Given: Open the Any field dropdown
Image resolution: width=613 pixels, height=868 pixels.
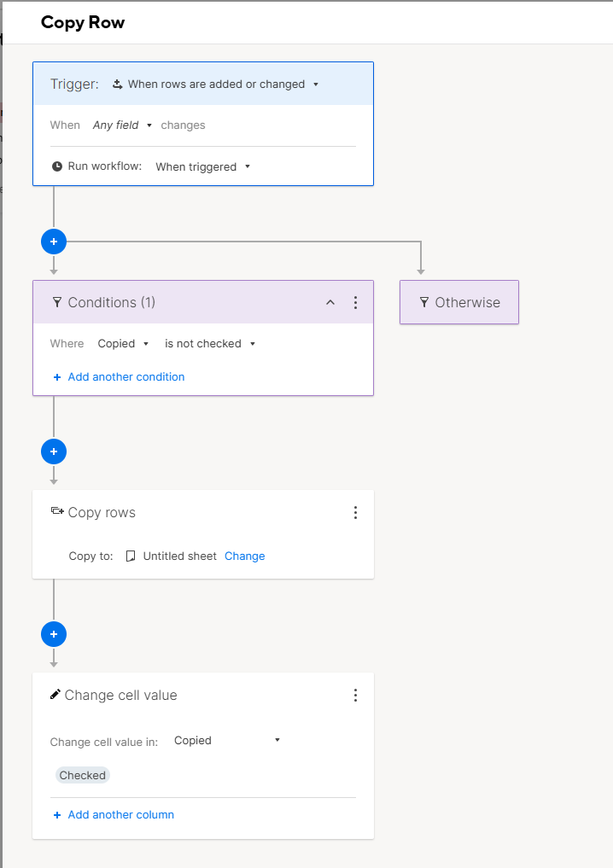Looking at the screenshot, I should 122,125.
